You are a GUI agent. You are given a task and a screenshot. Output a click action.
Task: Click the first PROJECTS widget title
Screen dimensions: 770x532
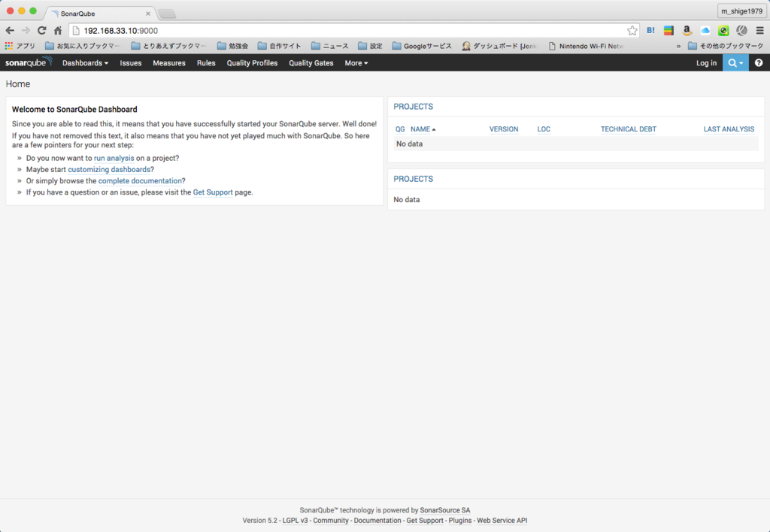click(x=413, y=107)
